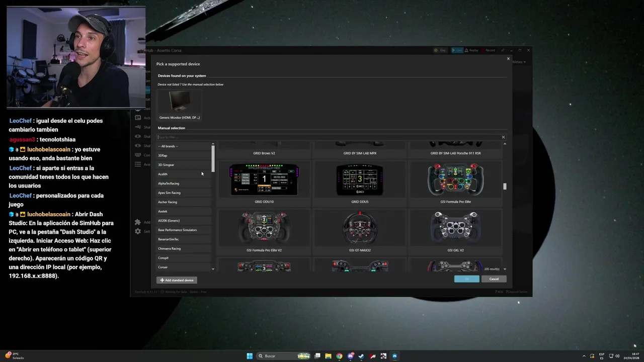Select the GRID DDU5 dash device

point(360,183)
